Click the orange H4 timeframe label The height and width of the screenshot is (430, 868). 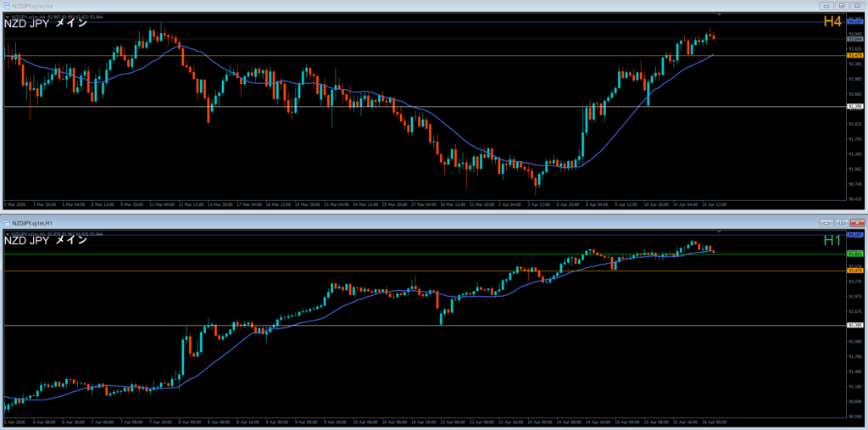(832, 22)
